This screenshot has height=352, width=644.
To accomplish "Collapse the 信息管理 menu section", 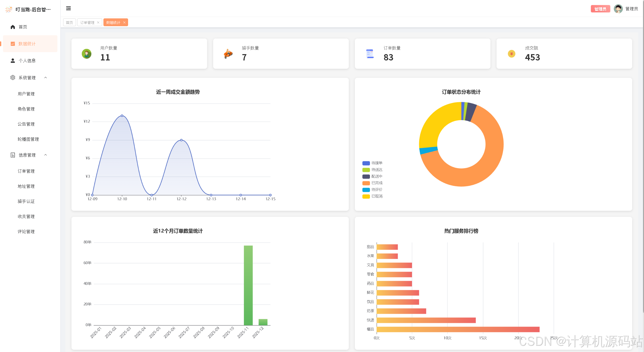I will pyautogui.click(x=45, y=155).
